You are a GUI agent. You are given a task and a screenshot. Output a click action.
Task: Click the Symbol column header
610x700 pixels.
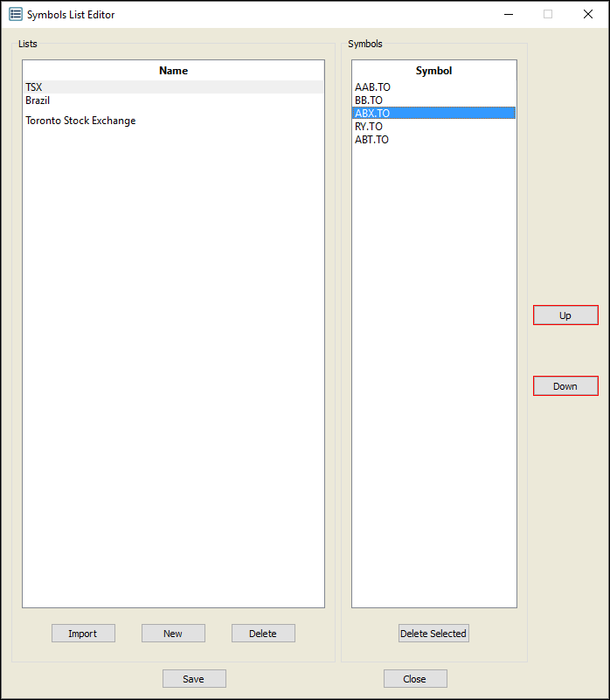(433, 71)
